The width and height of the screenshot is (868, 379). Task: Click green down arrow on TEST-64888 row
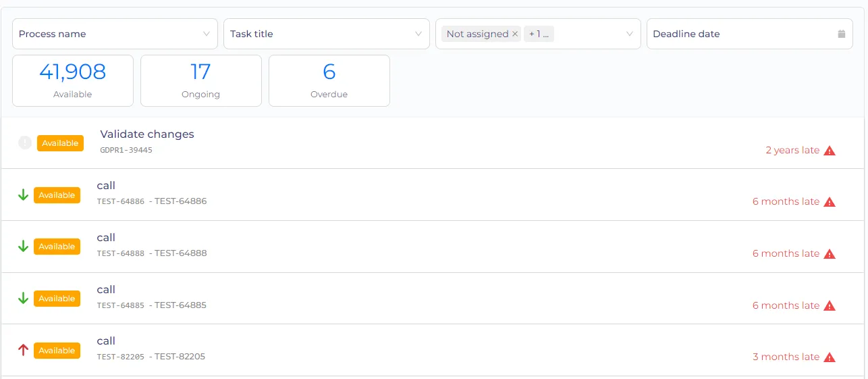(23, 247)
